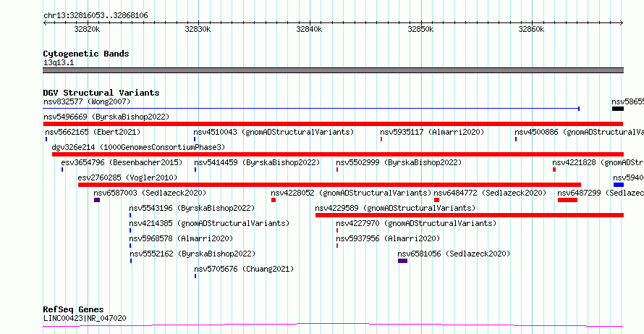This screenshot has height=334, width=644.
Task: Select nsv5968578 (Almarri2020) label
Action: [x=181, y=238]
